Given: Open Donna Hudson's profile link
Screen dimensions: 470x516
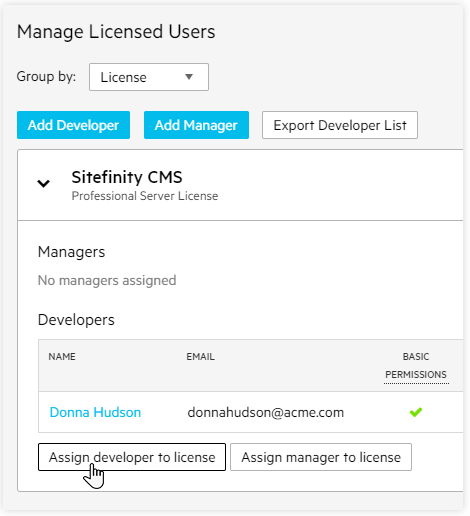Looking at the screenshot, I should pyautogui.click(x=95, y=412).
